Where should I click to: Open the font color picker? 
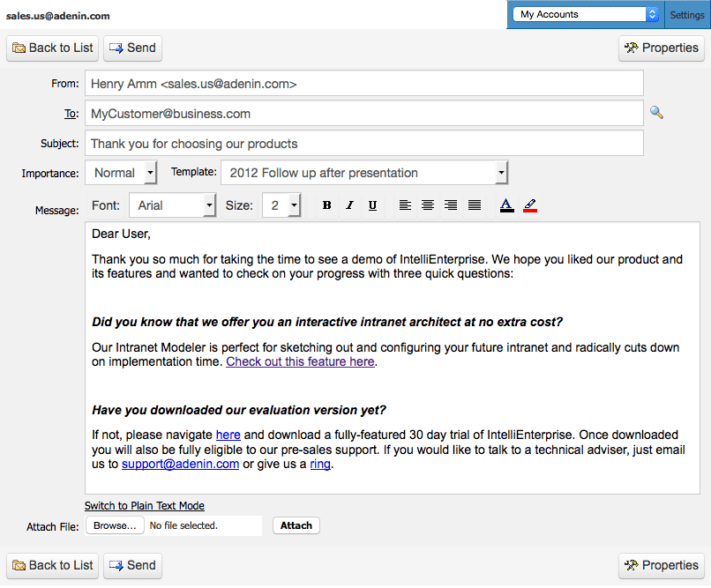tap(507, 205)
